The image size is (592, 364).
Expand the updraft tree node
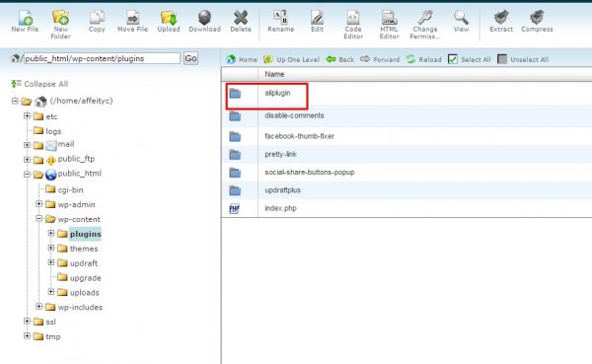51,262
